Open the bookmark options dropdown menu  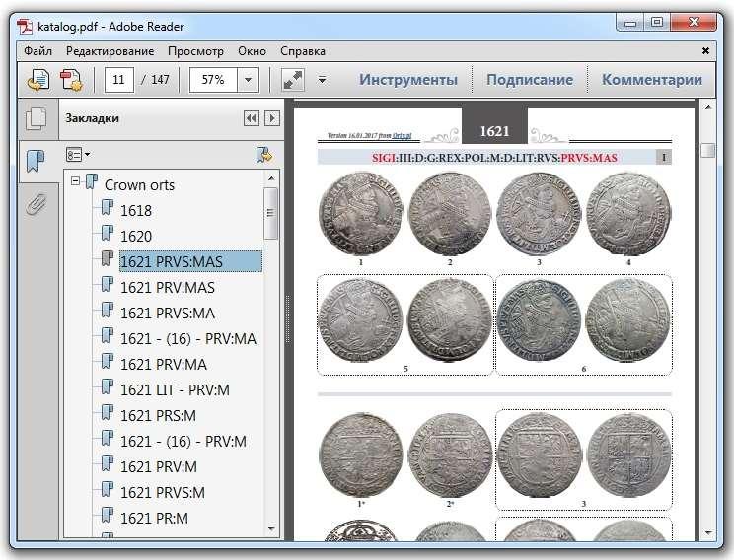[78, 155]
